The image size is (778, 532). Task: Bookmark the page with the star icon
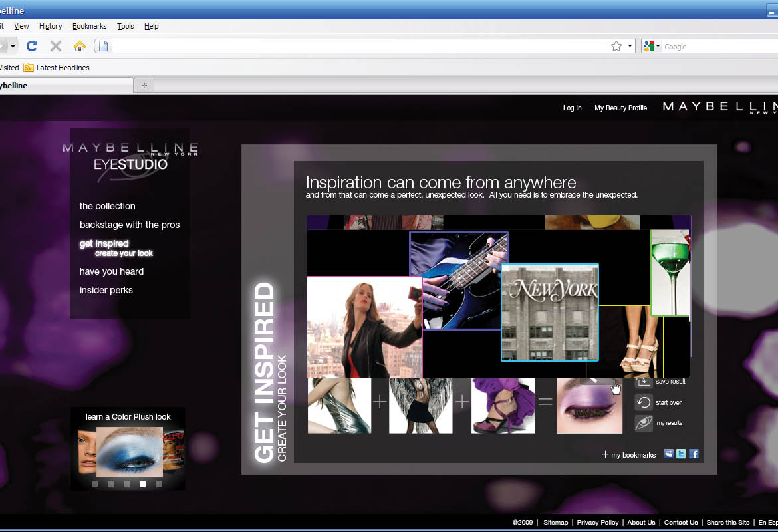point(616,46)
